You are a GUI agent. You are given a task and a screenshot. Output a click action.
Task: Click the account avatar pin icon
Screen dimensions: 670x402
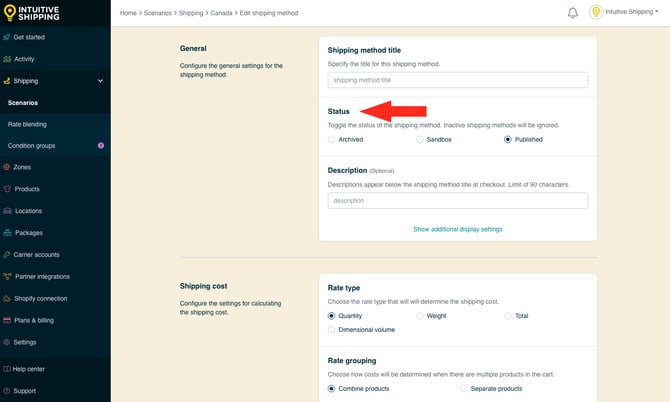click(596, 12)
